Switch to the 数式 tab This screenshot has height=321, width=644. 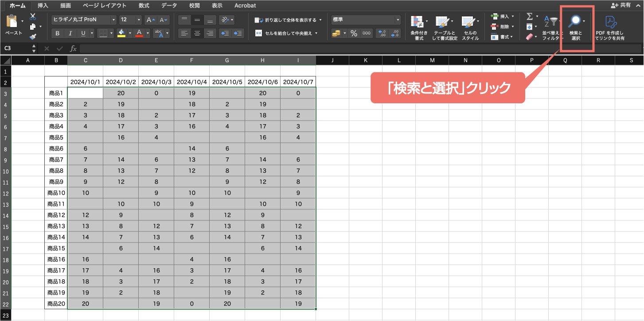click(144, 5)
